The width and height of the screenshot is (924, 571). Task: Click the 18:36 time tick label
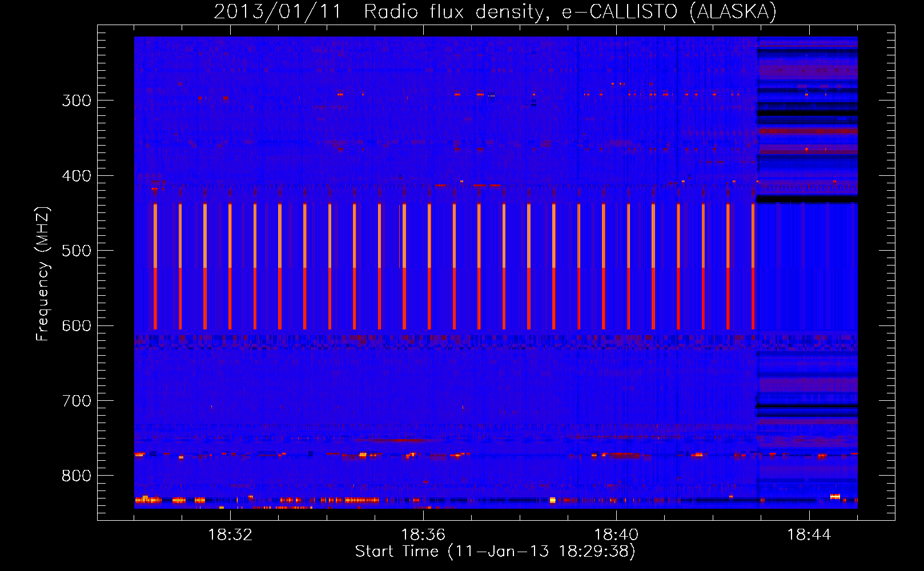[423, 535]
